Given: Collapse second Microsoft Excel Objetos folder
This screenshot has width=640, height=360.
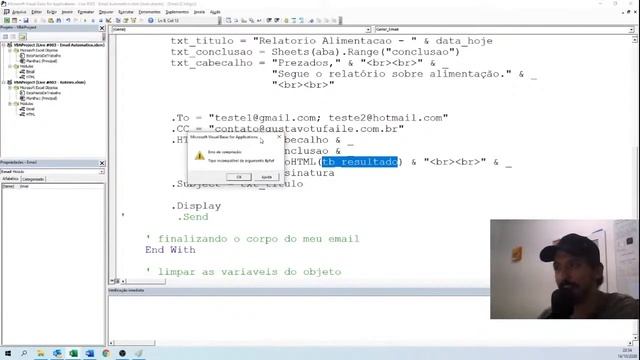Looking at the screenshot, I should click(x=10, y=87).
